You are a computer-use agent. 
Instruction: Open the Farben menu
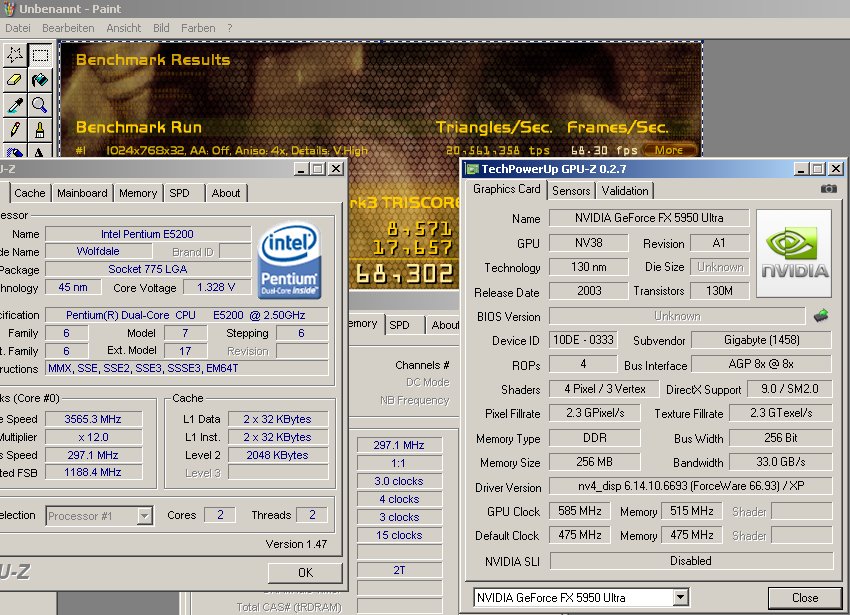click(198, 28)
